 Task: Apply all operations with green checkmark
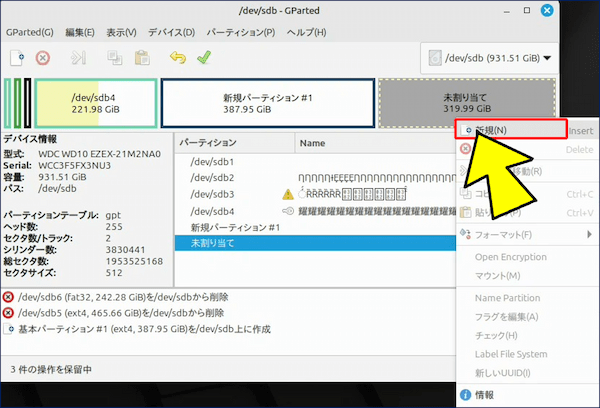pyautogui.click(x=204, y=58)
